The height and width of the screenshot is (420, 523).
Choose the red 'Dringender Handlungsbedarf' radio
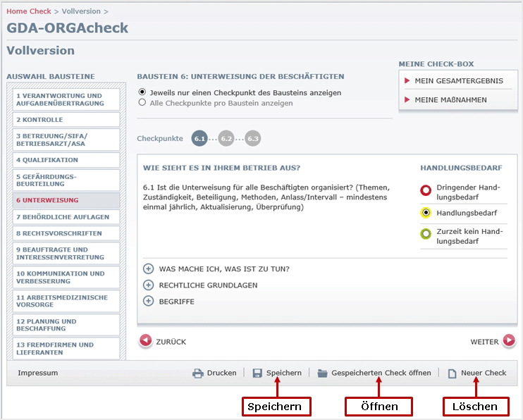(426, 190)
